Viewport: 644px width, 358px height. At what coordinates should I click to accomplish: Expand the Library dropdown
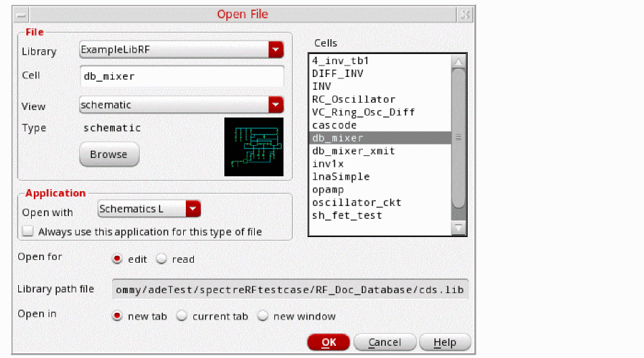275,50
